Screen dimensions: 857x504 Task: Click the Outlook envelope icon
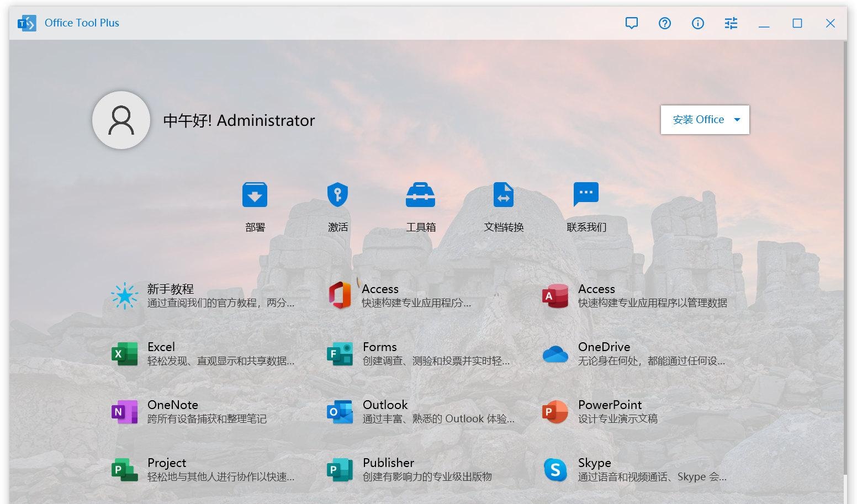(340, 412)
